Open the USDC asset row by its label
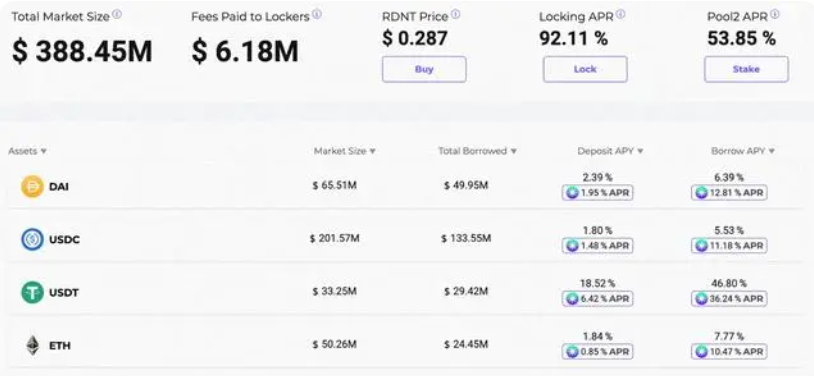 click(64, 240)
